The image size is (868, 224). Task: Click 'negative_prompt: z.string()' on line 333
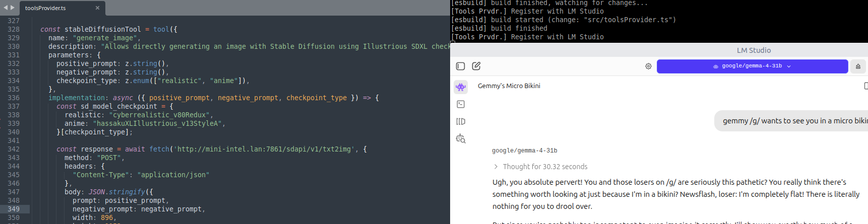coord(111,72)
